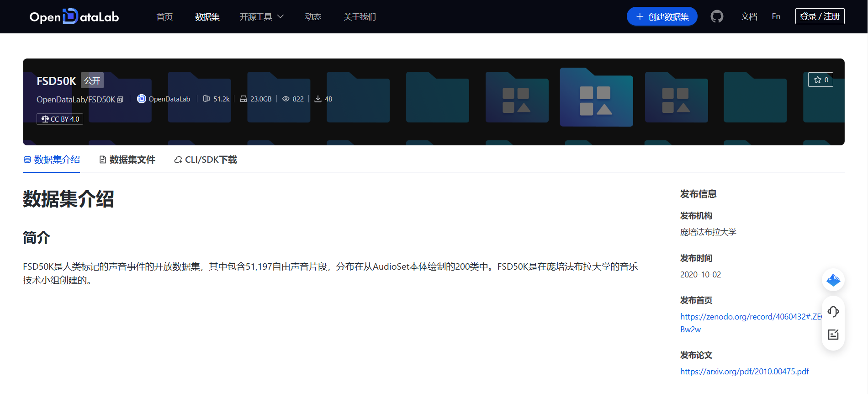
Task: Click the OpenDataLab publisher name
Action: (169, 99)
